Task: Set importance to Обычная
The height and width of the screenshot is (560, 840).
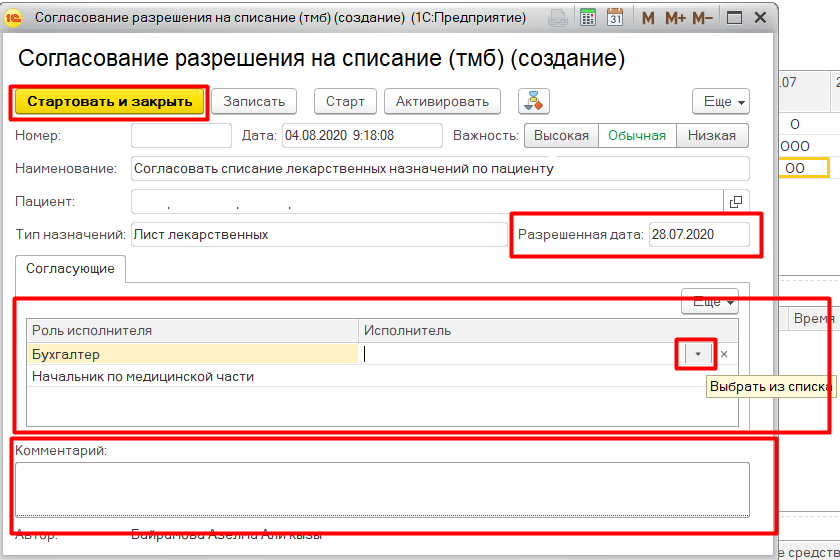Action: pyautogui.click(x=637, y=136)
